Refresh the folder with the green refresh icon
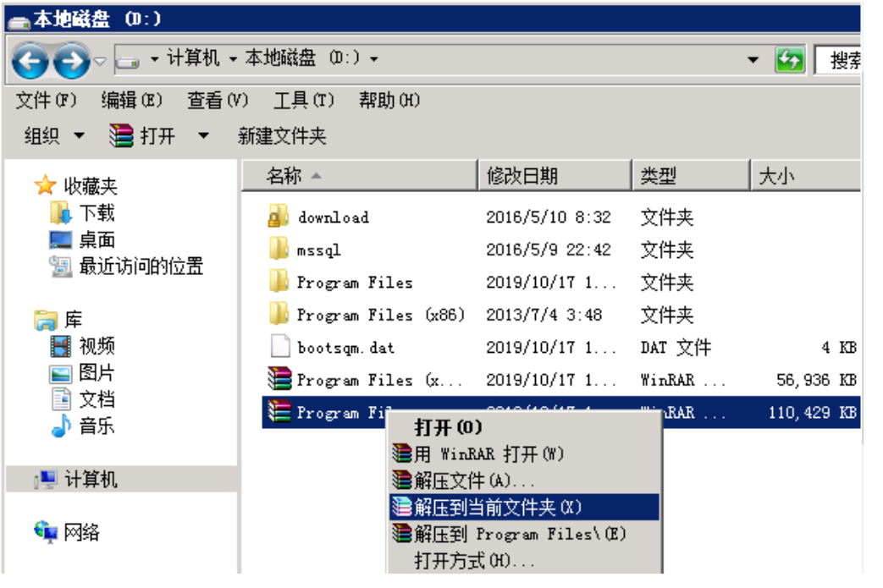This screenshot has width=883, height=588. tap(790, 59)
